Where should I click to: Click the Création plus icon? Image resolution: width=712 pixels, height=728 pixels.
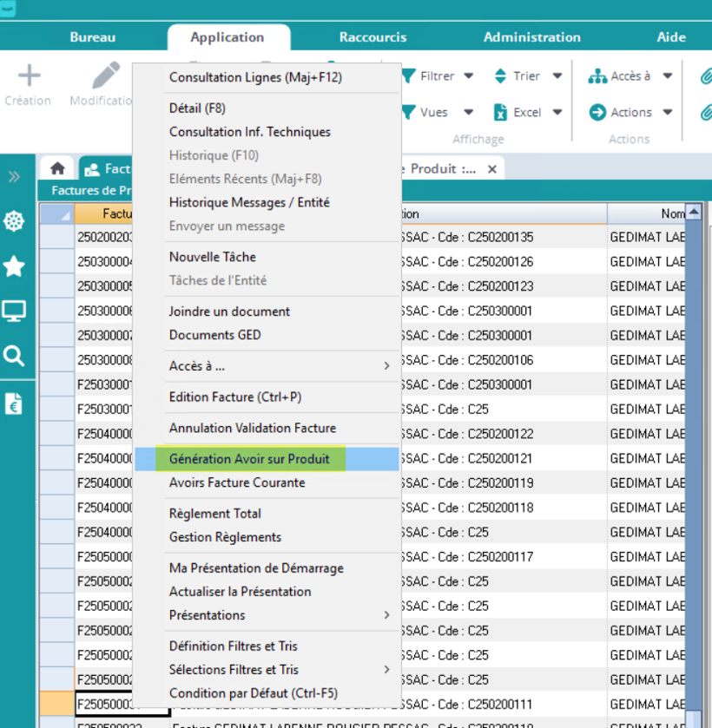point(29,76)
